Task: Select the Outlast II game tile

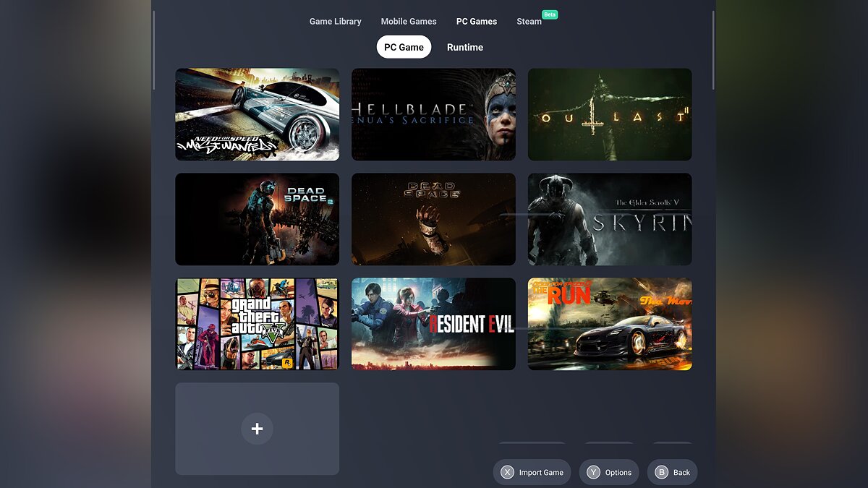Action: click(610, 114)
